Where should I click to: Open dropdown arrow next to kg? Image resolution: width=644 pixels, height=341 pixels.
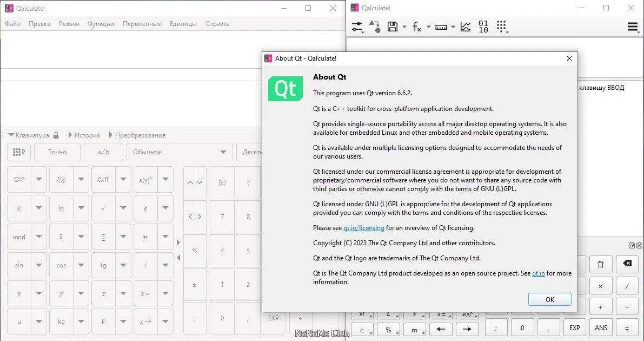tap(81, 322)
